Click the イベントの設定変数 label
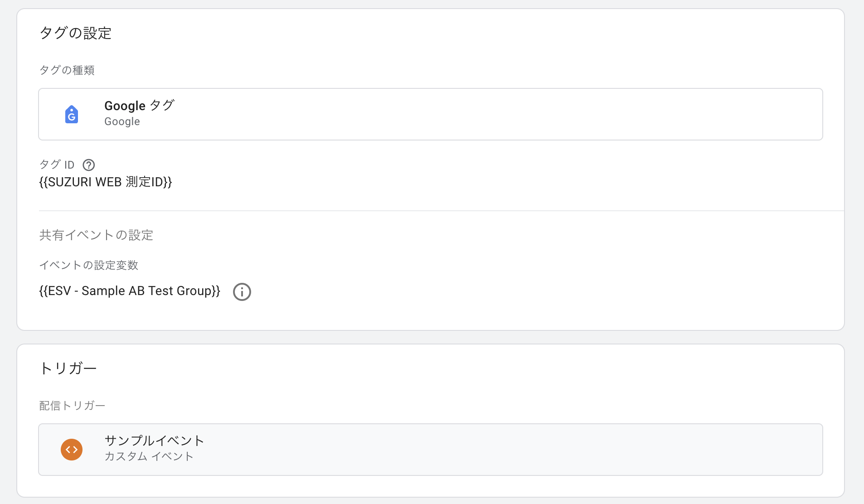Viewport: 864px width, 504px height. [88, 265]
